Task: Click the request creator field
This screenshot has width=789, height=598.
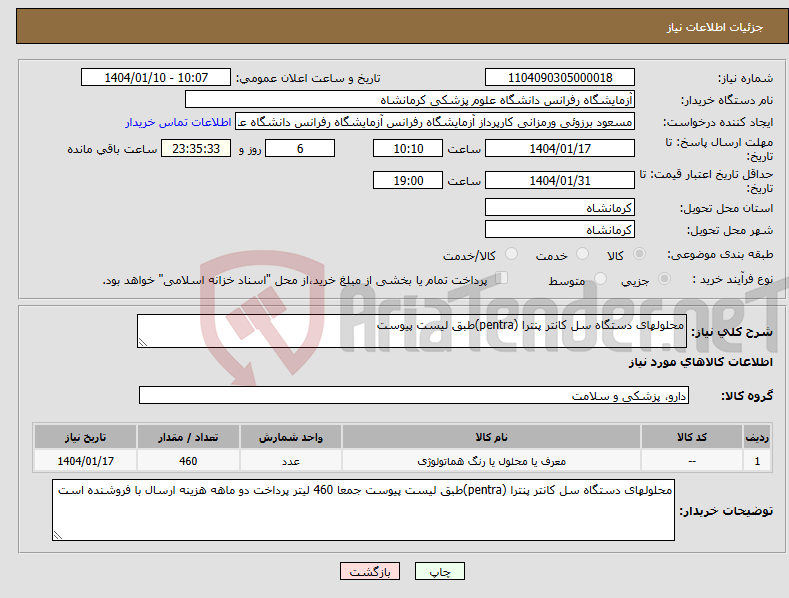Action: (435, 122)
